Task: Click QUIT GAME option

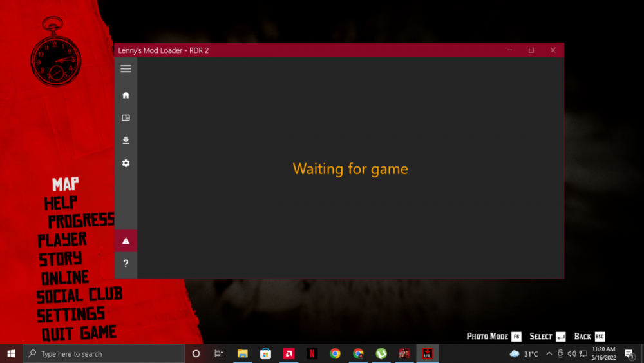Action: [x=79, y=333]
